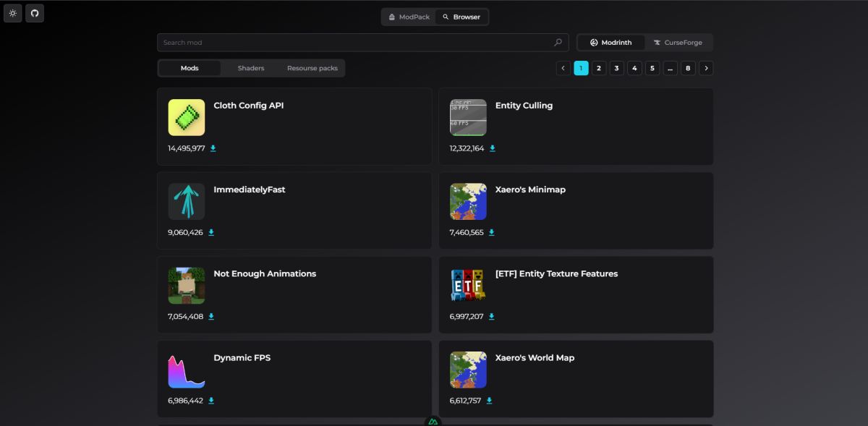Click the Entity Culling mod logo
Image resolution: width=868 pixels, height=426 pixels.
468,117
